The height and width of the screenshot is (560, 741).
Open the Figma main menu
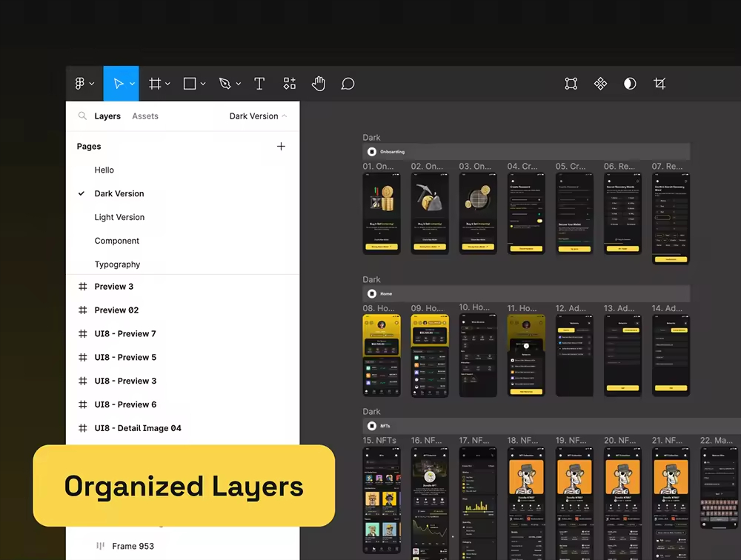pyautogui.click(x=80, y=84)
